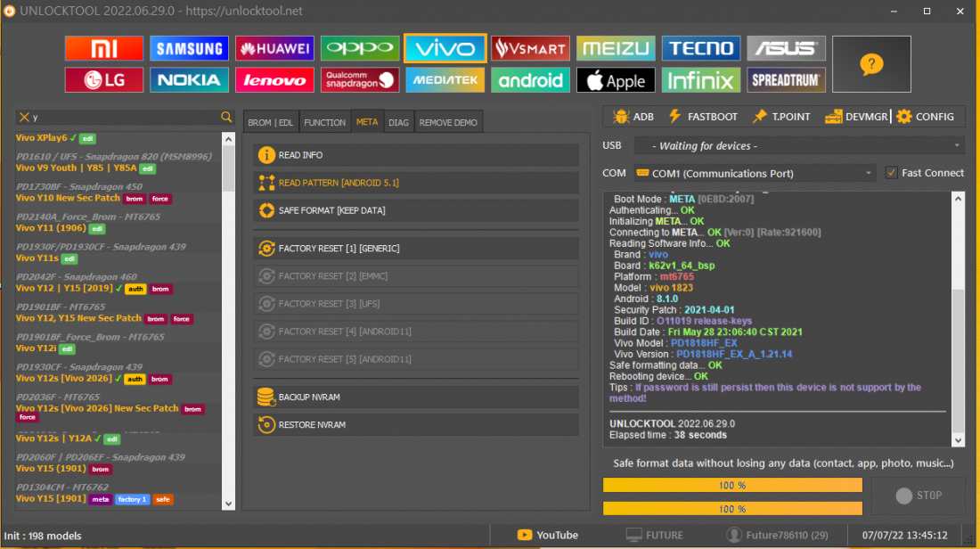The height and width of the screenshot is (549, 980).
Task: Click the upper 100 % progress bar
Action: [732, 485]
